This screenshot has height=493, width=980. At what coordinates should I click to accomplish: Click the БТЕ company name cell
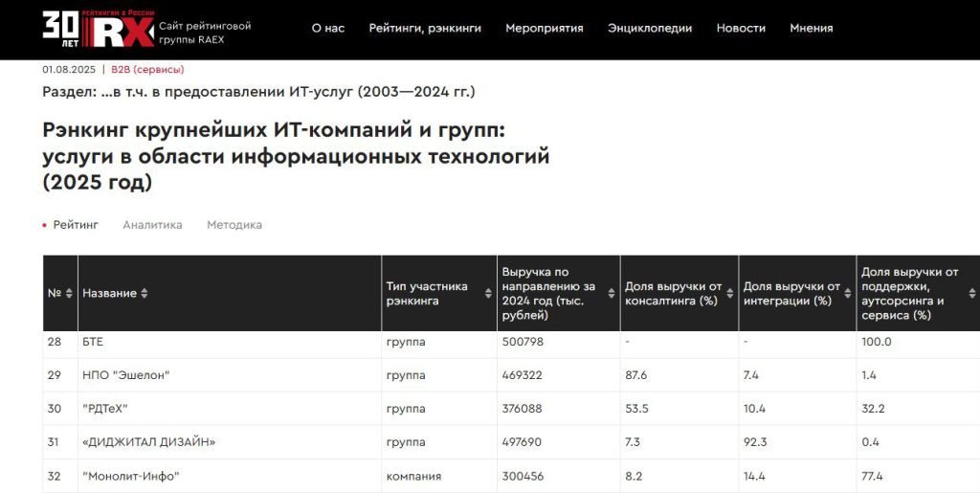click(x=230, y=342)
